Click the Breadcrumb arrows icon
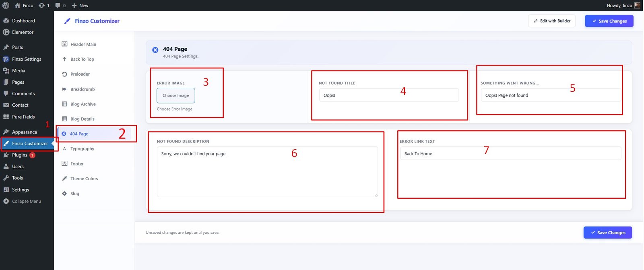 tap(64, 89)
